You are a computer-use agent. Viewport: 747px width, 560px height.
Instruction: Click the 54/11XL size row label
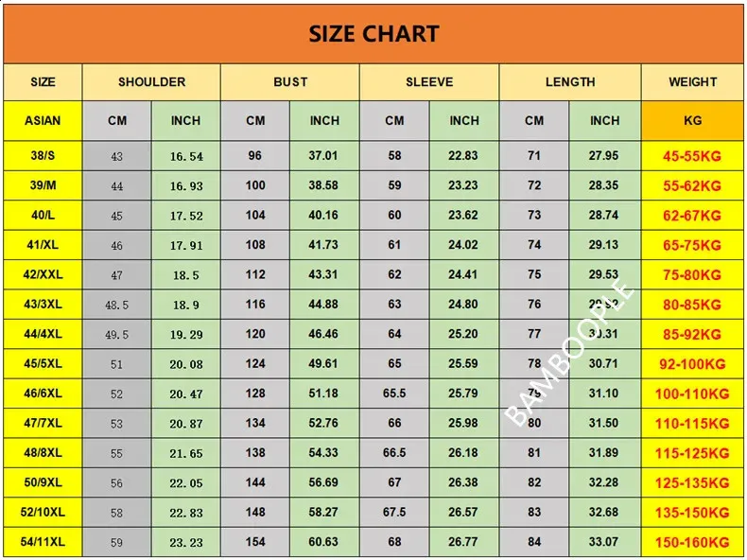pos(43,542)
